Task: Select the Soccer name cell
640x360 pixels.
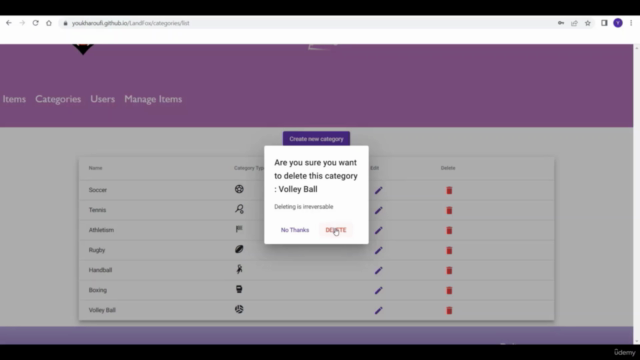Action: coord(98,190)
